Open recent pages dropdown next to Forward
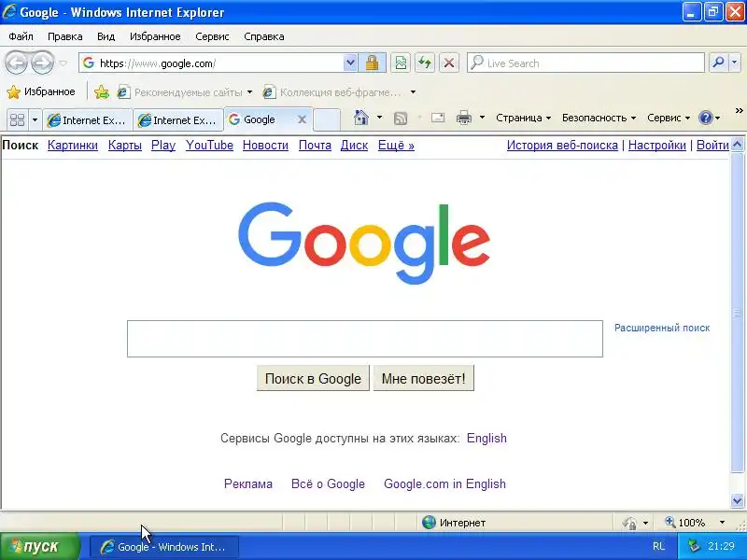 tap(63, 63)
